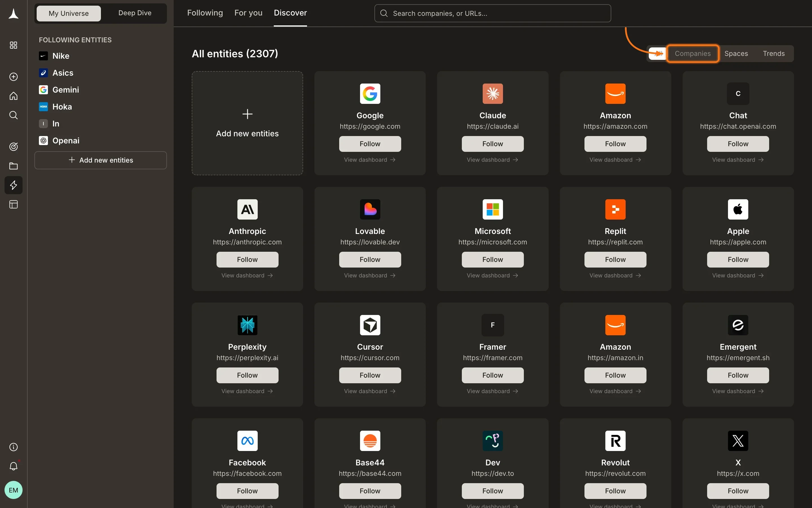Follow Anthropic

tap(247, 260)
